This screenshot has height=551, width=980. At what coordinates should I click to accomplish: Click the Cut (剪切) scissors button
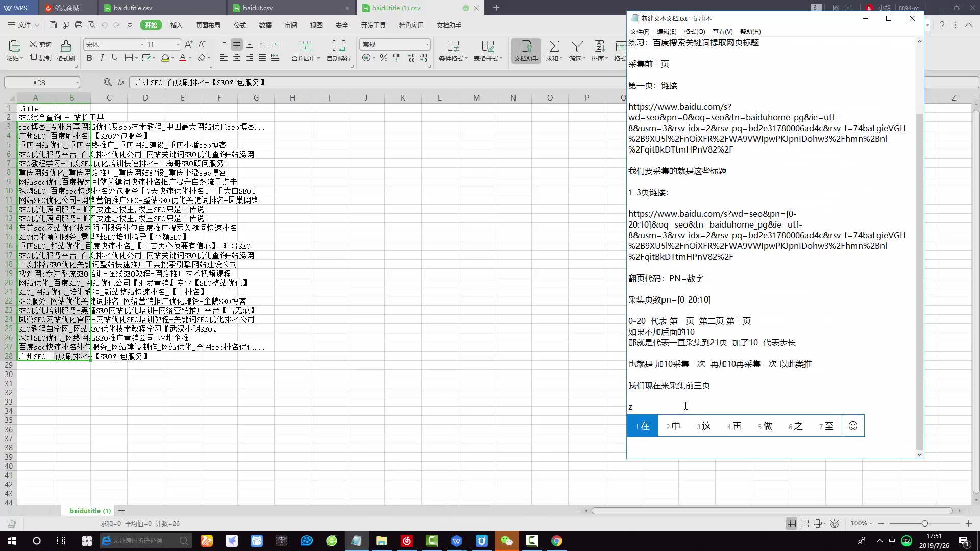pos(40,44)
